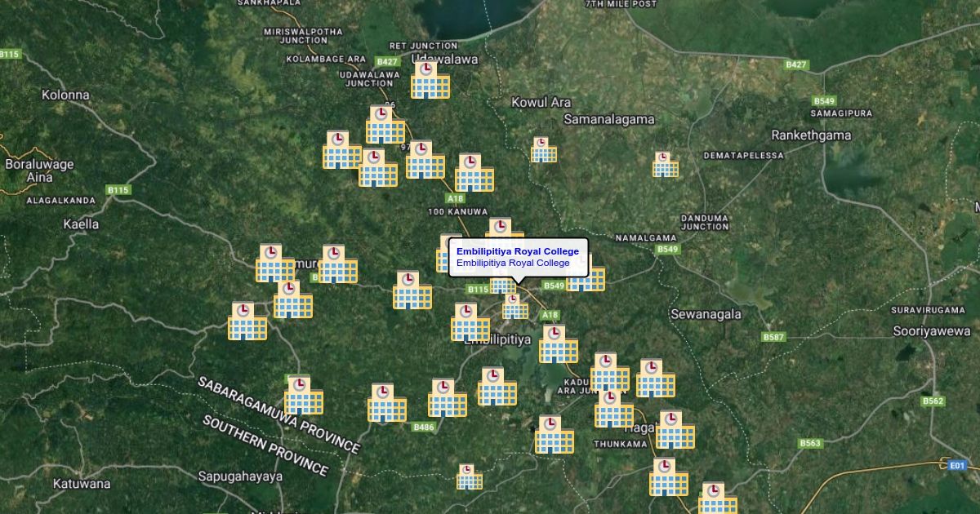Select the leftmost marker in the northern cluster
Screen dimensions: 980x514
point(341,150)
